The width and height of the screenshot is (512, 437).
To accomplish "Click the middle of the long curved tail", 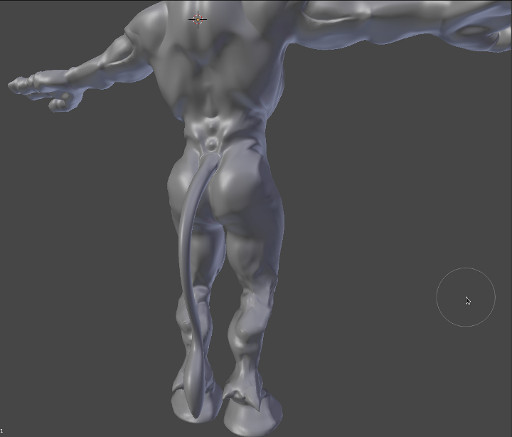I will coord(186,267).
